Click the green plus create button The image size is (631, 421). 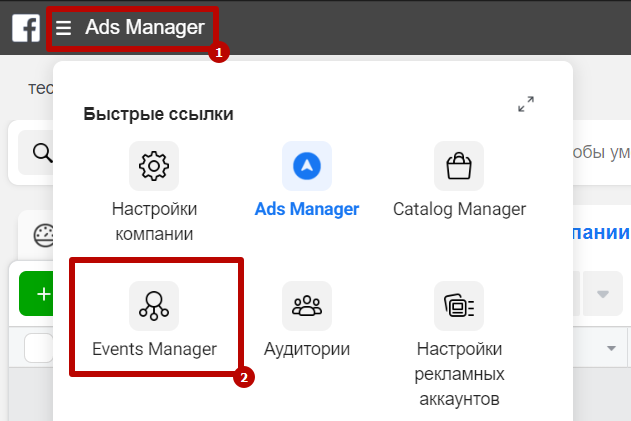pyautogui.click(x=36, y=294)
